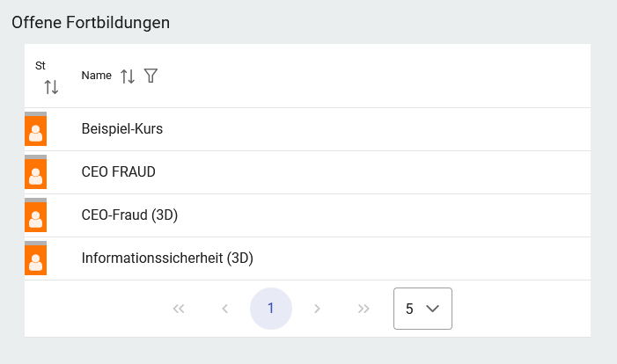Go to the next page
Screen dimensions: 617x364
tap(317, 309)
